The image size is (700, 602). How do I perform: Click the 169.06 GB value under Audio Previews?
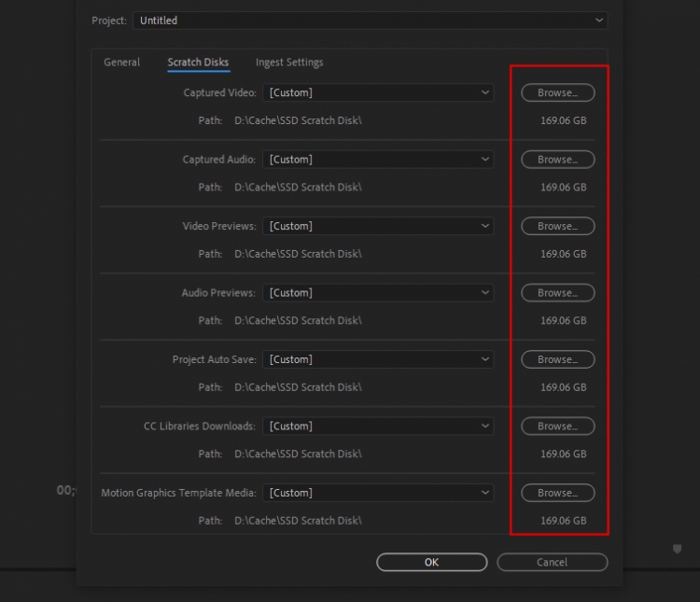(564, 321)
